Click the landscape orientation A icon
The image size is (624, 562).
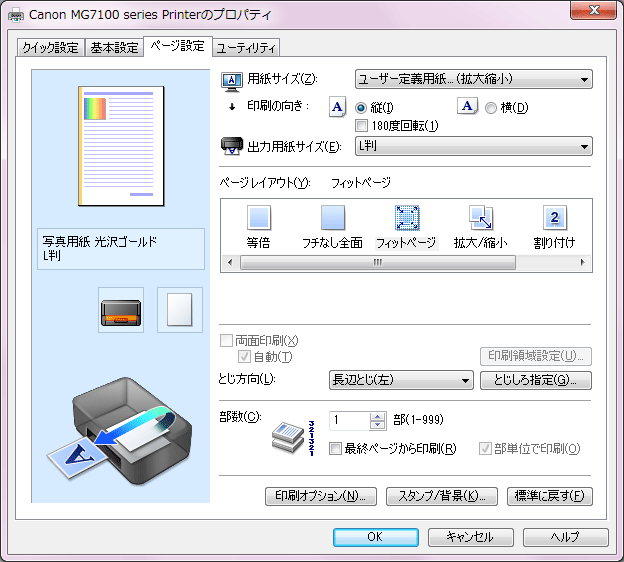(x=467, y=106)
